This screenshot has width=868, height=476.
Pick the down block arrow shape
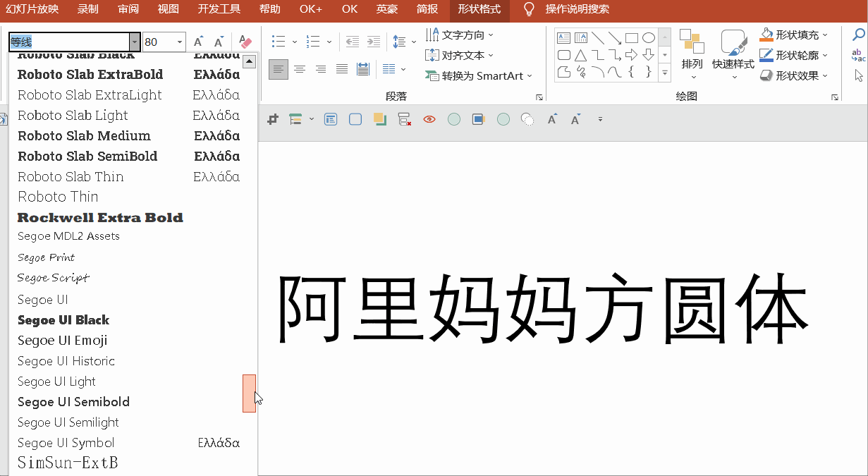tap(649, 55)
